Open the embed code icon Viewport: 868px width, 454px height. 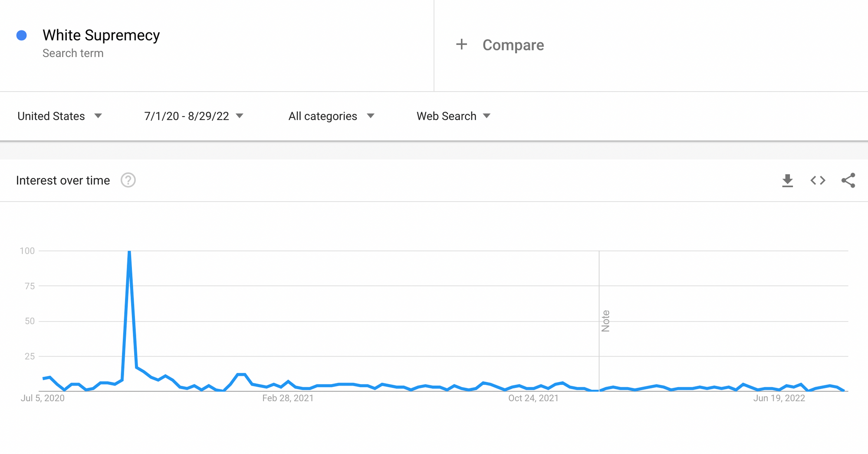coord(818,180)
